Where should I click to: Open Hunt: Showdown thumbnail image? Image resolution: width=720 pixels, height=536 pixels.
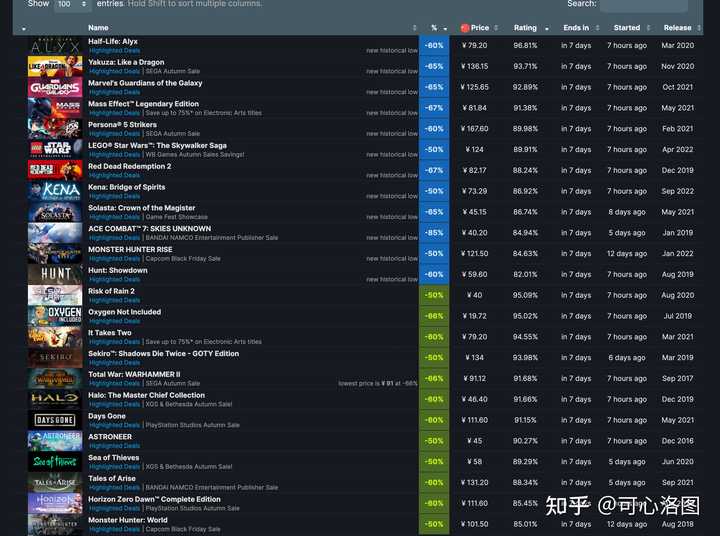55,274
